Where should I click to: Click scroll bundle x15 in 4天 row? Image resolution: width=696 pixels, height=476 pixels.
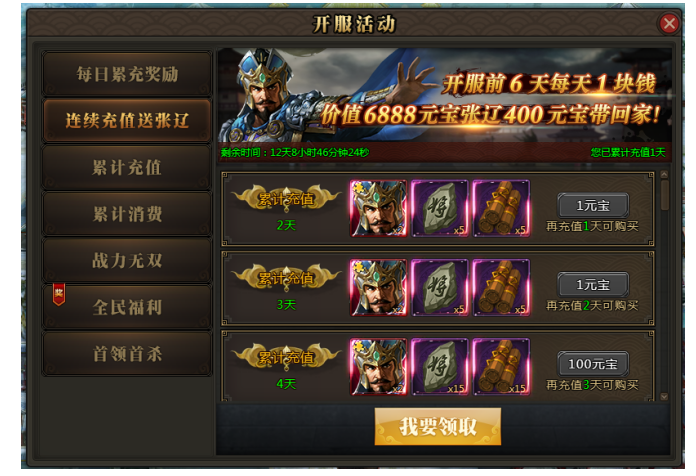501,367
